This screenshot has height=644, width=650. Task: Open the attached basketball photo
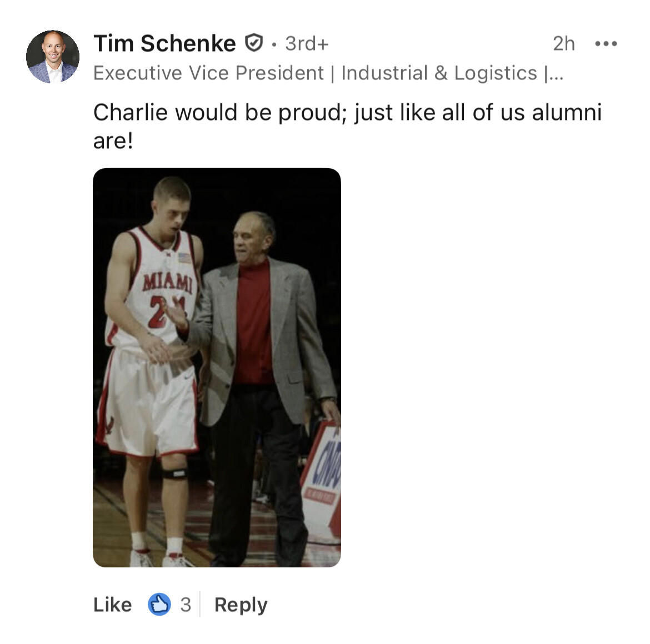tap(217, 367)
